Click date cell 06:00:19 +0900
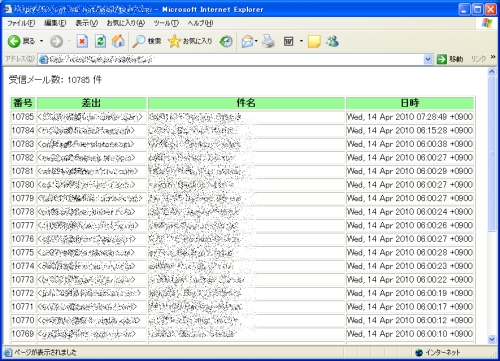The image size is (500, 361). tap(410, 293)
